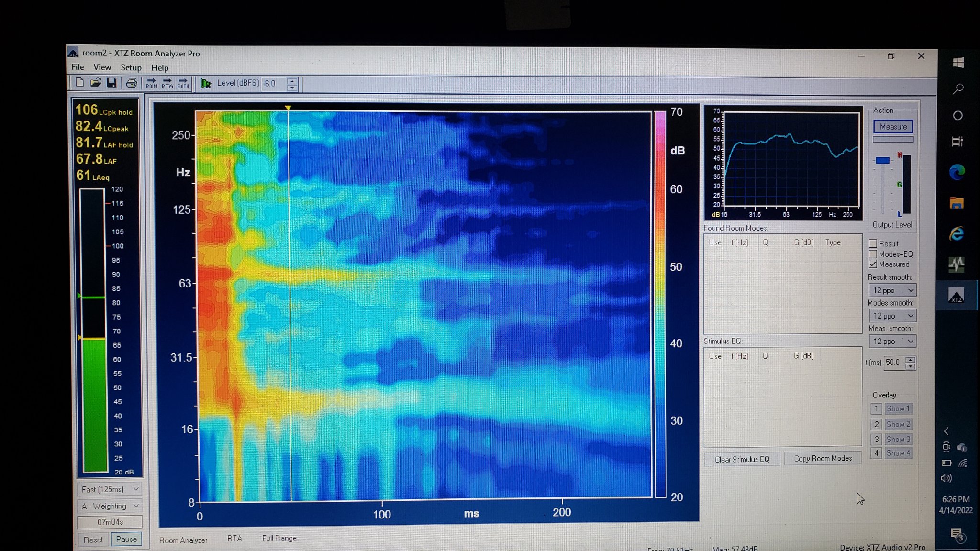Open the waveform monitor taskbar app
The height and width of the screenshot is (551, 980).
click(957, 264)
